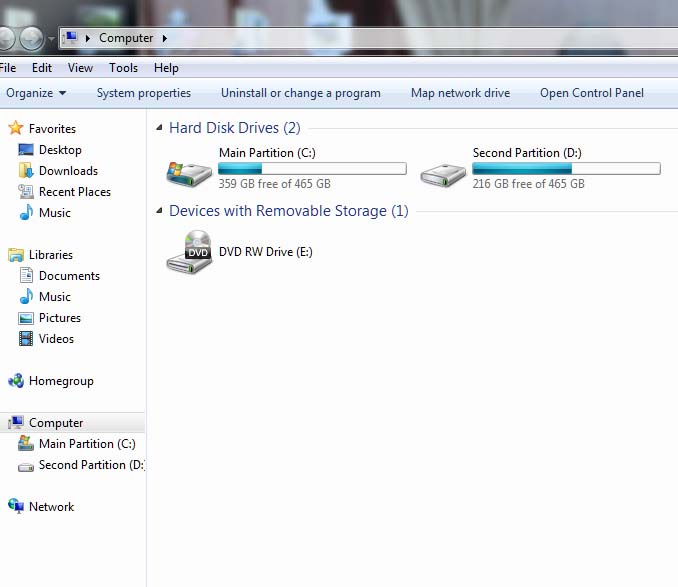The image size is (678, 587).
Task: Click the Homegroup icon
Action: 16,380
